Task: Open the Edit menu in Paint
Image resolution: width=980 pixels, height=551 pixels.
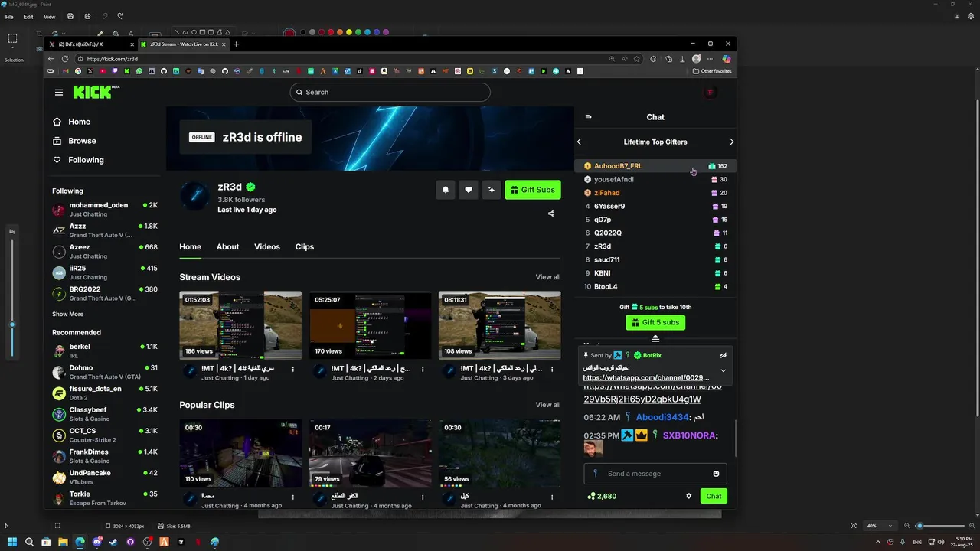Action: click(x=28, y=16)
